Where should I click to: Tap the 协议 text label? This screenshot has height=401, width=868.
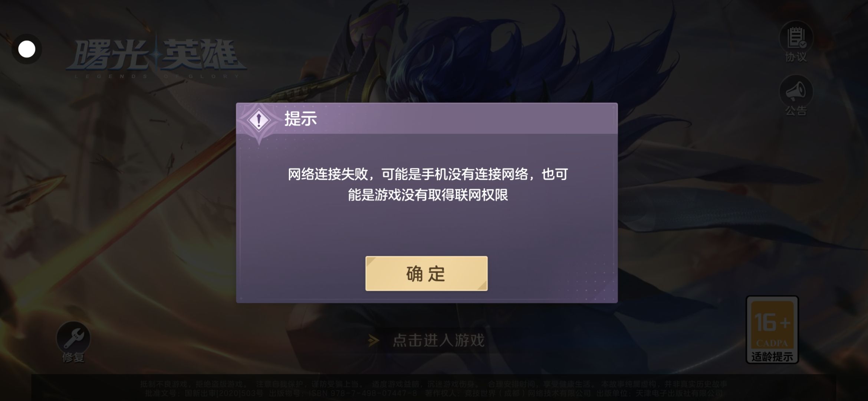click(x=796, y=57)
